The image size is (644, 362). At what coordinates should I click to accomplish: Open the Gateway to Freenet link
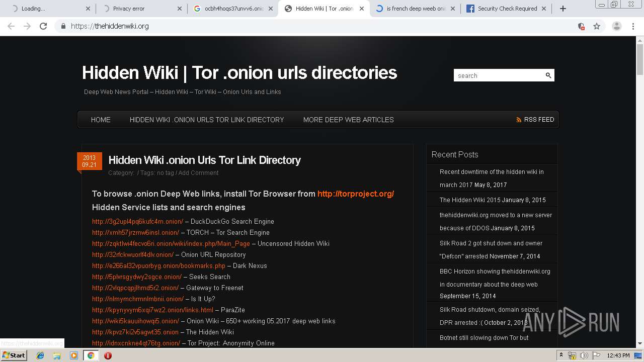coord(135,288)
